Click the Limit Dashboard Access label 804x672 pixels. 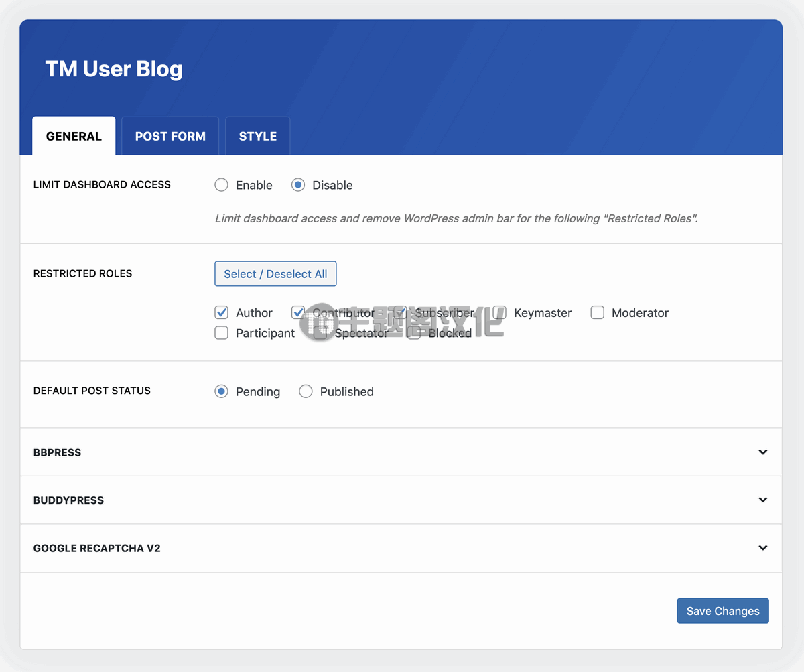(102, 184)
